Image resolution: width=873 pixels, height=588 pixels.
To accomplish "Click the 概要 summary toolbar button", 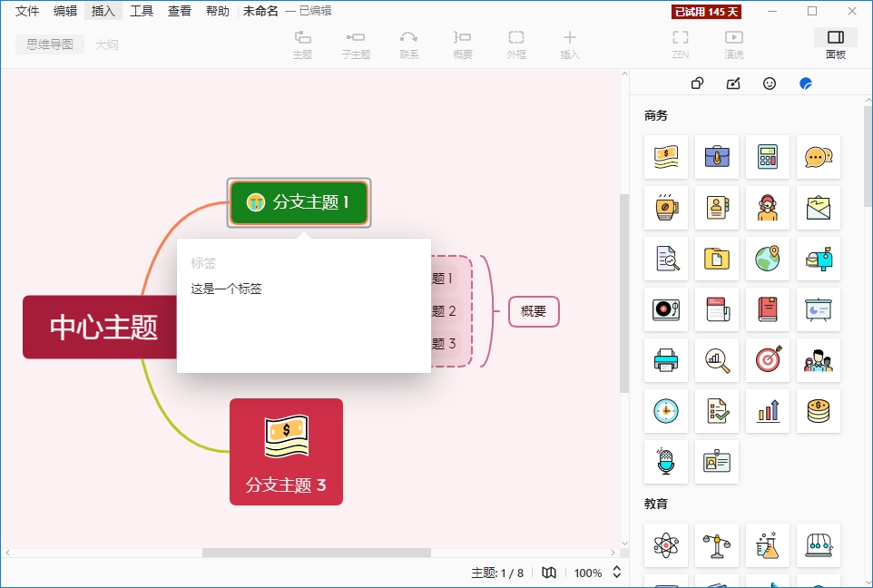I will (x=463, y=44).
